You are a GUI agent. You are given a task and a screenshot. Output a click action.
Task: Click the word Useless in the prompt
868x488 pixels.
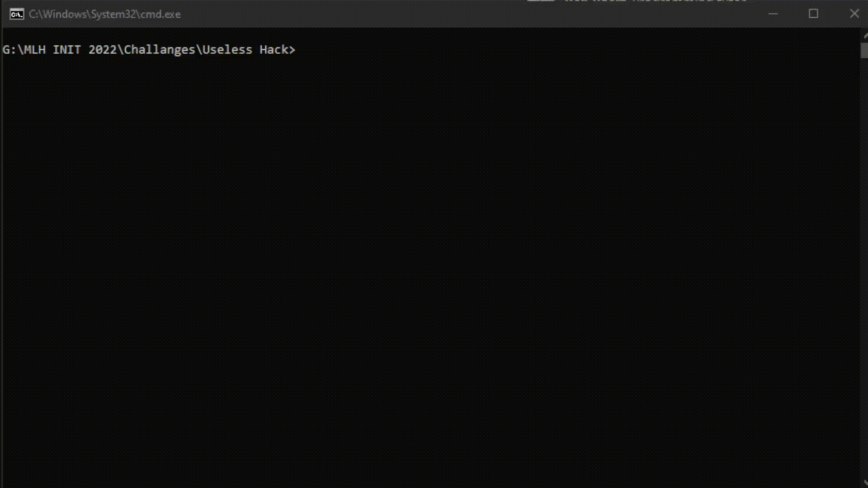pyautogui.click(x=227, y=50)
